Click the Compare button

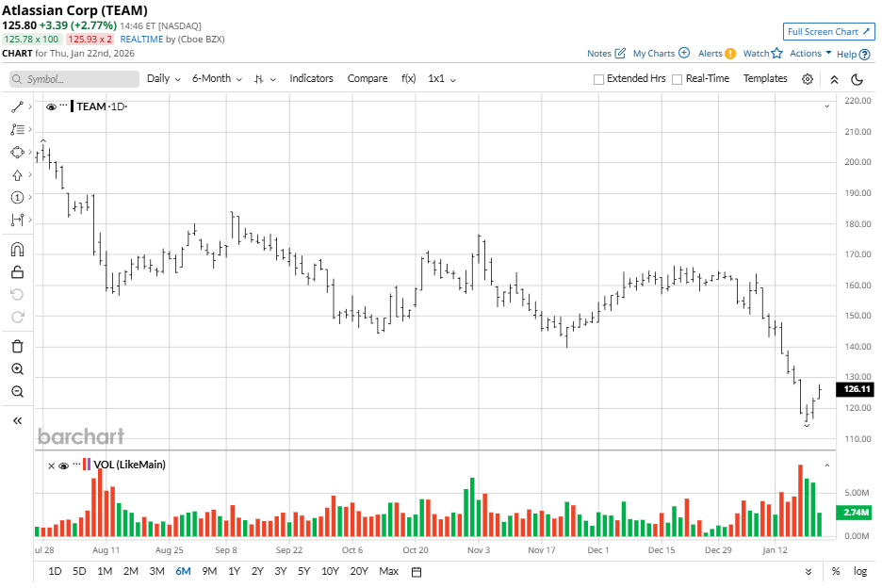[367, 79]
